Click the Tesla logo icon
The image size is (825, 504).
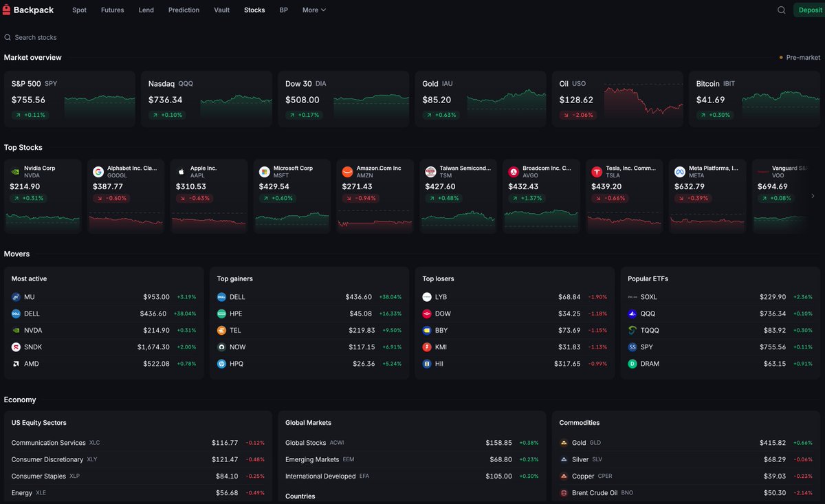coord(597,172)
